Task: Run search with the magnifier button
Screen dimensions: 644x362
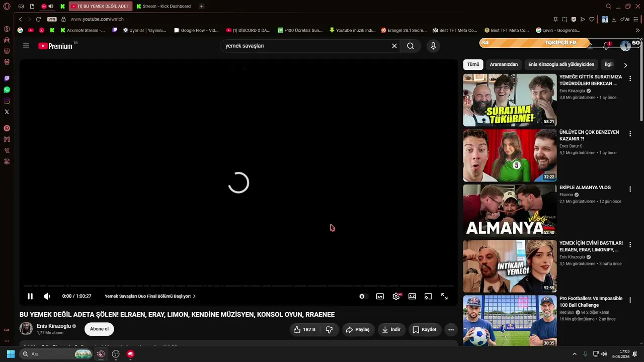Action: pos(411,46)
